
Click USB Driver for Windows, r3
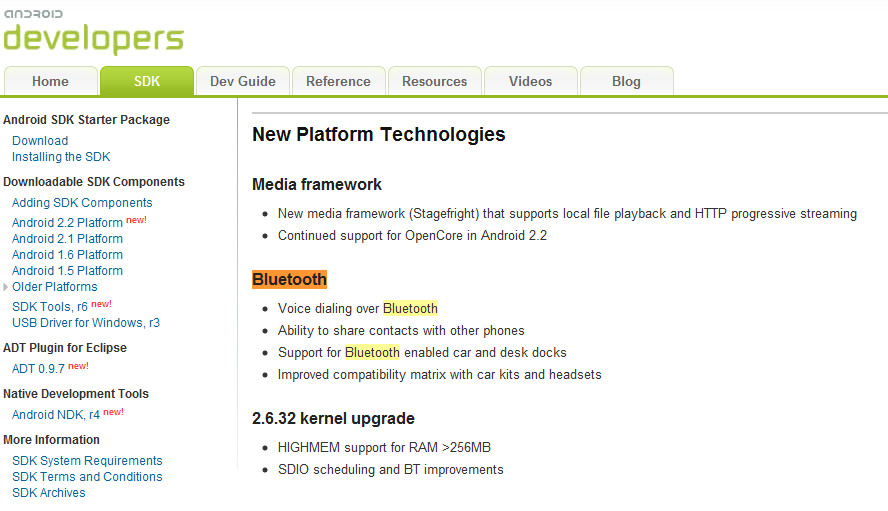pyautogui.click(x=86, y=323)
